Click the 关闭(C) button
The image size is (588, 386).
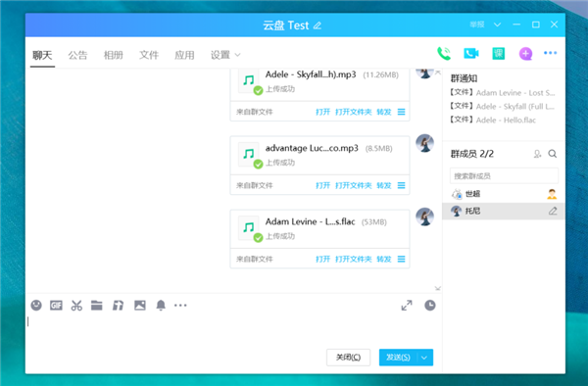pyautogui.click(x=348, y=358)
